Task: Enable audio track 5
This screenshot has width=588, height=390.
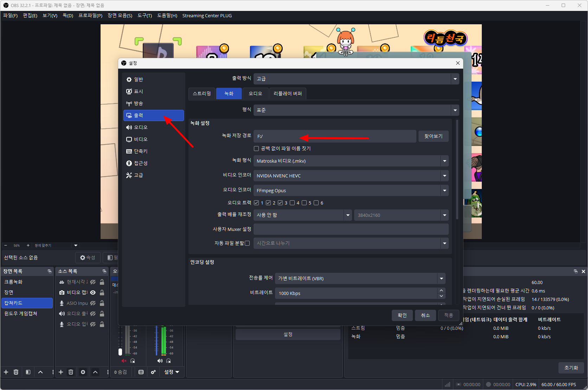Action: (304, 203)
